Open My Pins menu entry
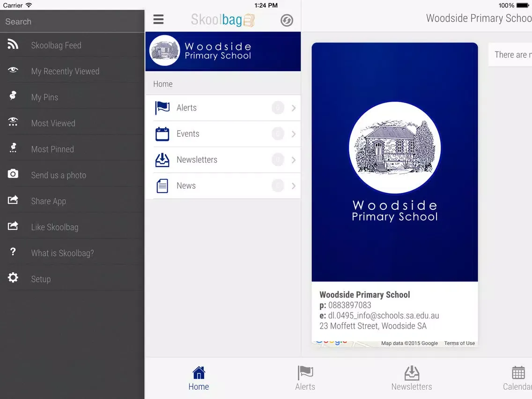 coord(72,97)
